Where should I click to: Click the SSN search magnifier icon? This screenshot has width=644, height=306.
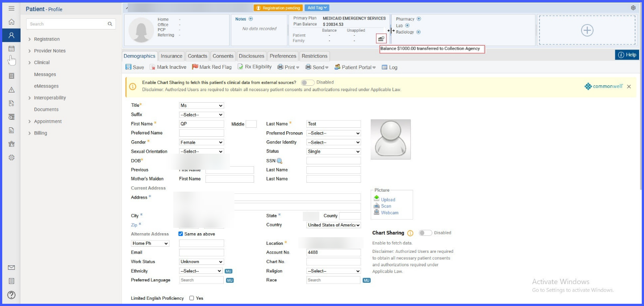pos(280,161)
